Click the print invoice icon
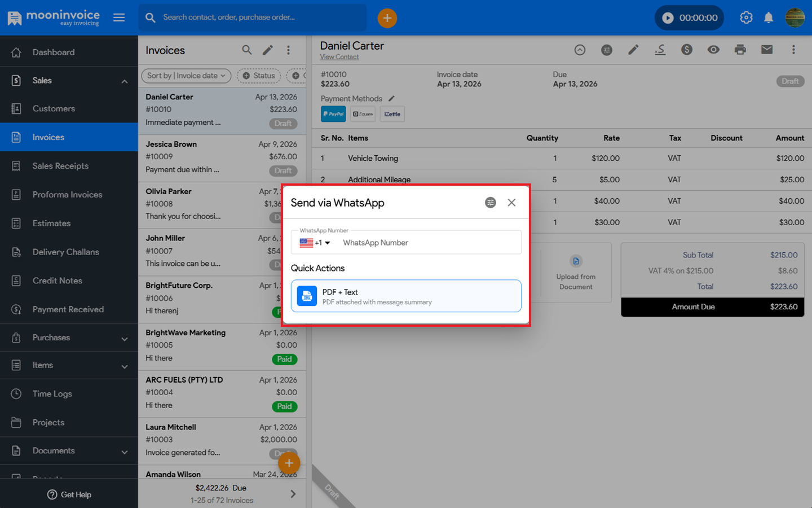 (x=740, y=50)
